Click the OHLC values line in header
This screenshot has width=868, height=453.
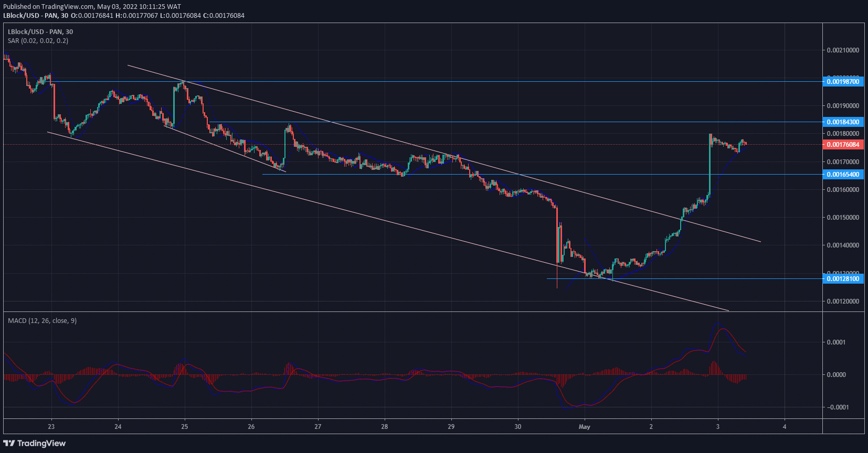(157, 16)
